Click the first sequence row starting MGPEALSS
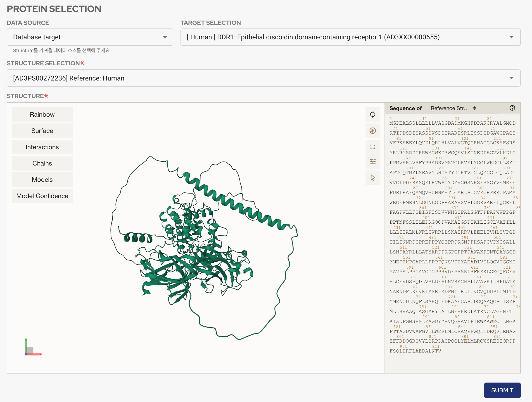The width and height of the screenshot is (532, 402). [452, 123]
